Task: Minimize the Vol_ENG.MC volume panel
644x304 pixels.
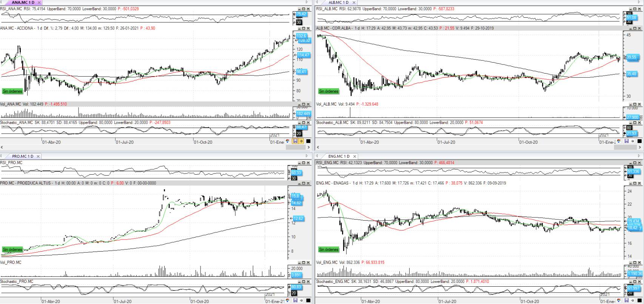Action: [630, 263]
